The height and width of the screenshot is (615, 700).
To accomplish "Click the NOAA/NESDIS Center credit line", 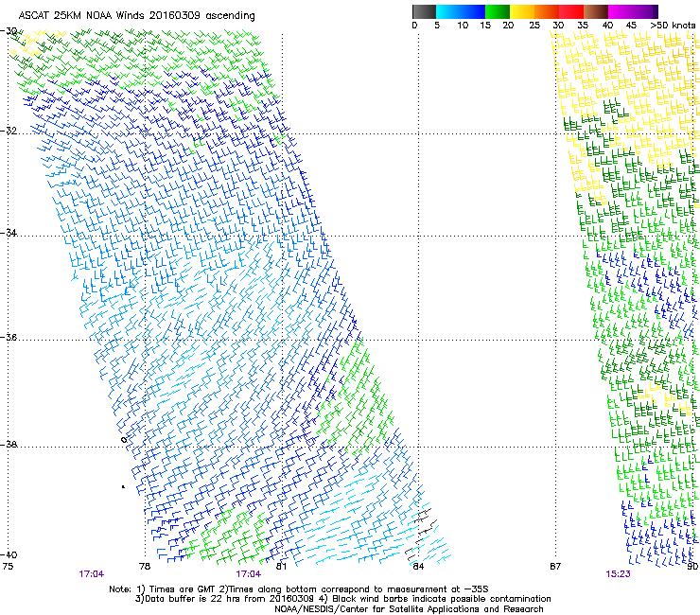I will pos(409,609).
